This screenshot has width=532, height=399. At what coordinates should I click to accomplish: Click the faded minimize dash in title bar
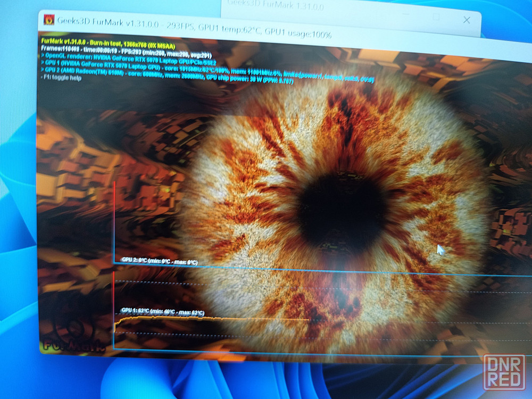[406, 14]
